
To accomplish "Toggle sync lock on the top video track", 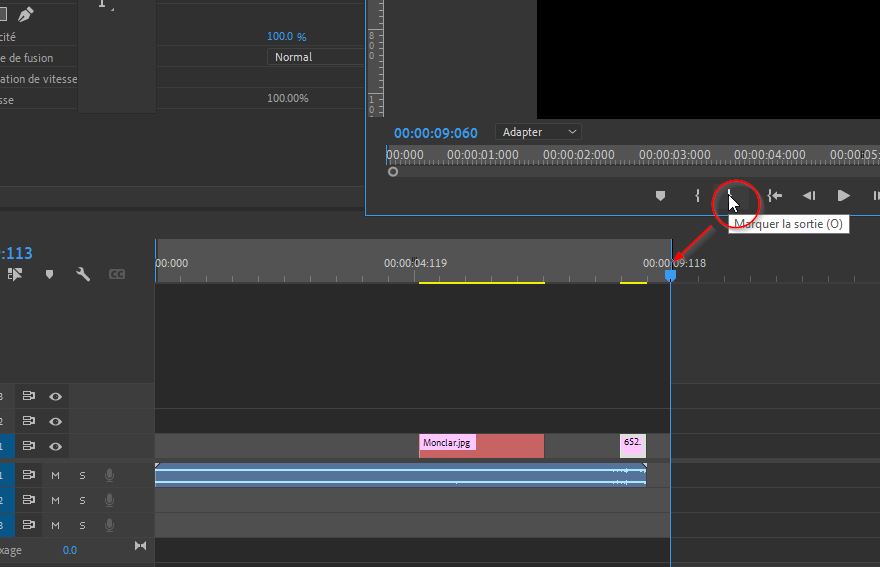I will tap(29, 396).
